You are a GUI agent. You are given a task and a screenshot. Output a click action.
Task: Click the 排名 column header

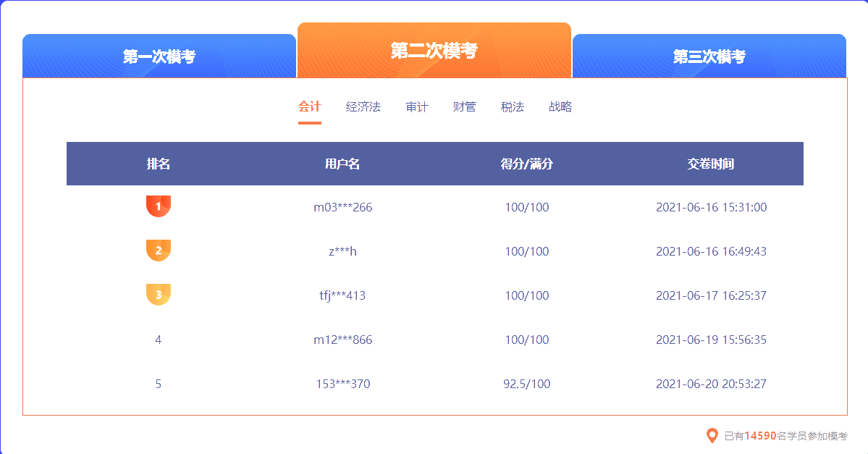158,164
